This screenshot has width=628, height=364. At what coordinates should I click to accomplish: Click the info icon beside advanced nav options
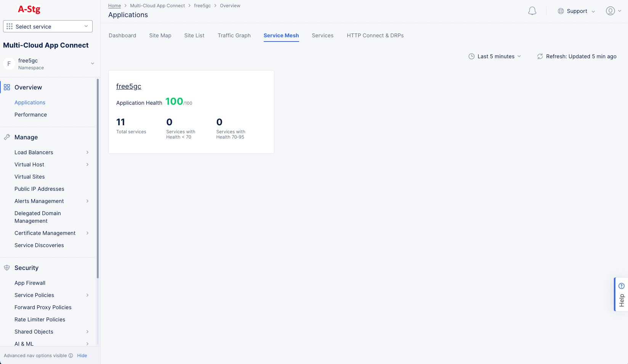(70, 356)
